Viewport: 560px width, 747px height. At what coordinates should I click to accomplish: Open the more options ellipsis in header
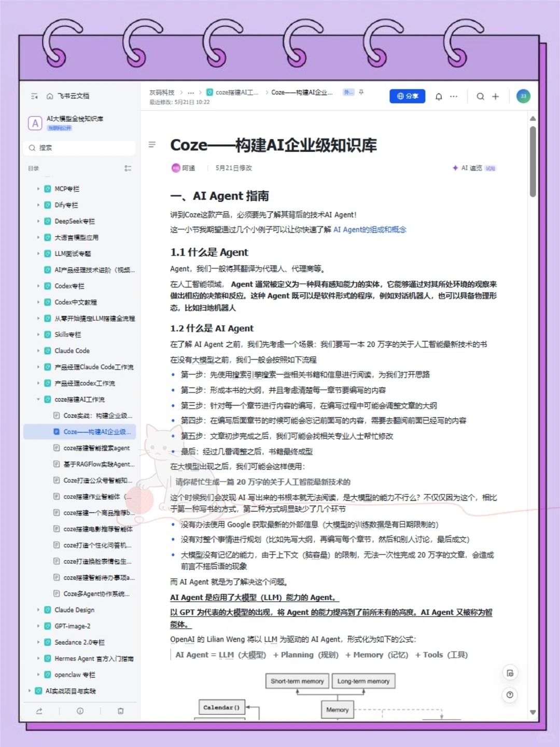[454, 96]
